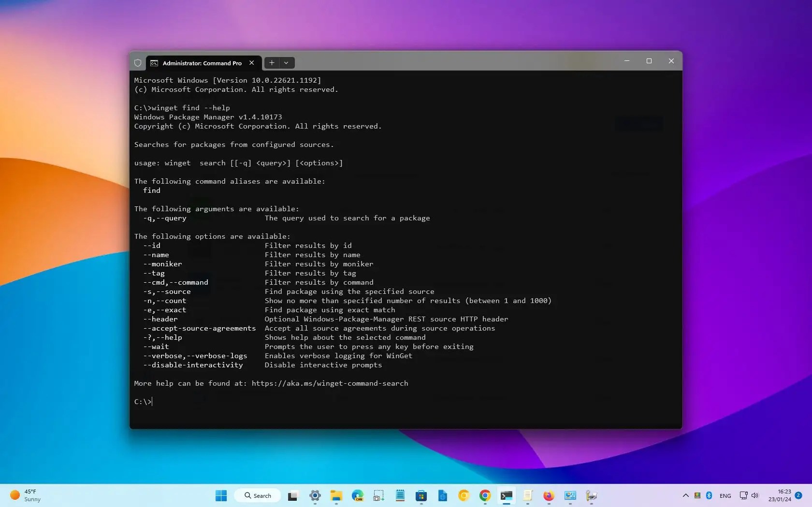Click the network icon in the system tray
Image resolution: width=812 pixels, height=507 pixels.
click(x=743, y=495)
